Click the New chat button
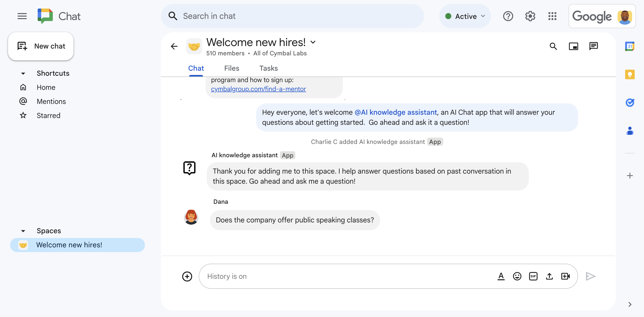The width and height of the screenshot is (644, 317). (x=41, y=46)
